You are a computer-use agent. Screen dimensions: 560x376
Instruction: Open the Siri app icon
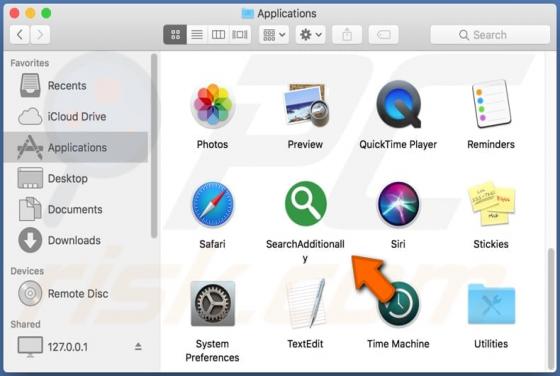pyautogui.click(x=398, y=204)
